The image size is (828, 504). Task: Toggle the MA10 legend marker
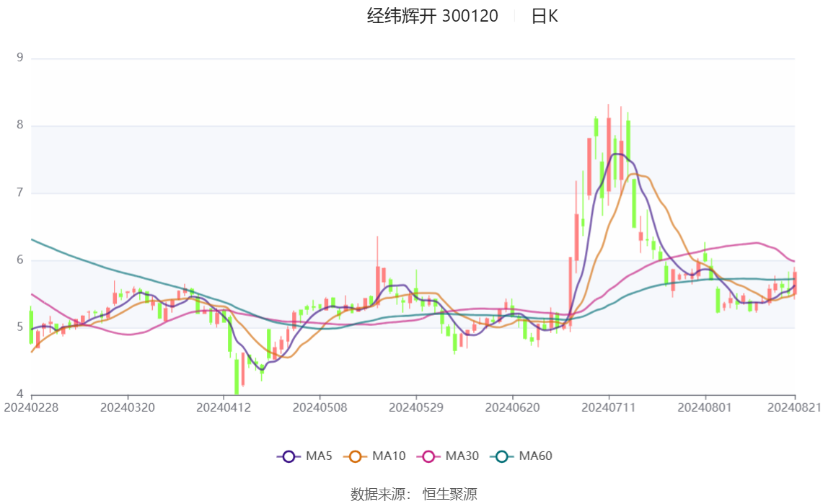point(355,456)
